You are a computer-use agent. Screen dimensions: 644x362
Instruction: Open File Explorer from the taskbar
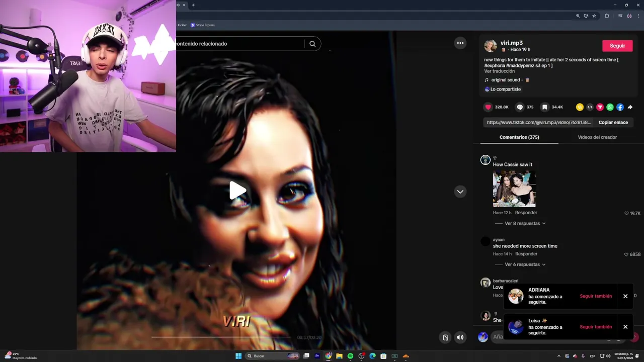339,356
